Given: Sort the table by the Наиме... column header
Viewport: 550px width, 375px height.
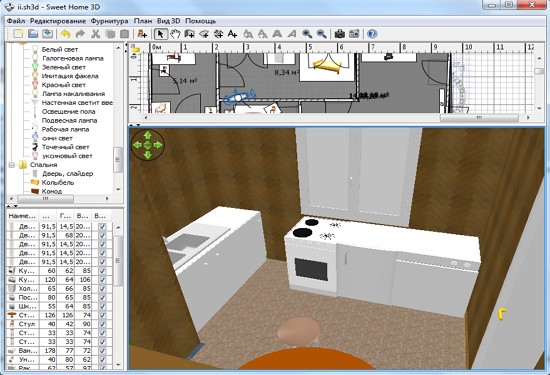Looking at the screenshot, I should coord(22,216).
